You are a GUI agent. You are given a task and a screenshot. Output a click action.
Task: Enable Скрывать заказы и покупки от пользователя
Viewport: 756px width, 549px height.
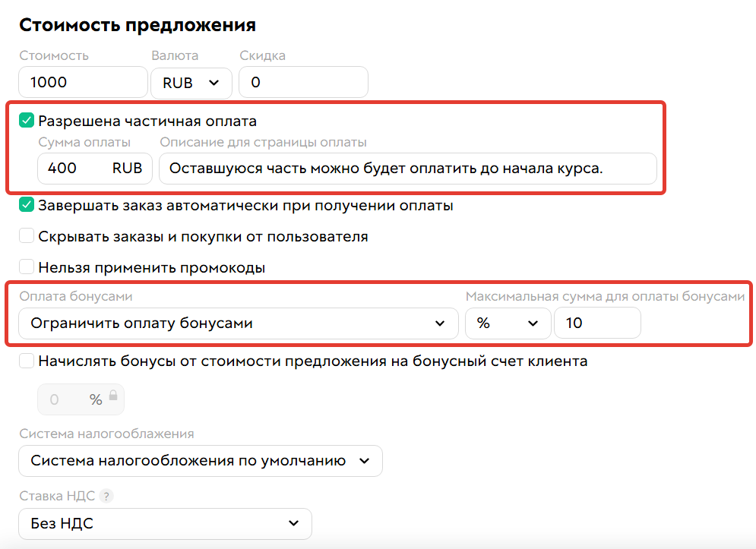click(27, 236)
